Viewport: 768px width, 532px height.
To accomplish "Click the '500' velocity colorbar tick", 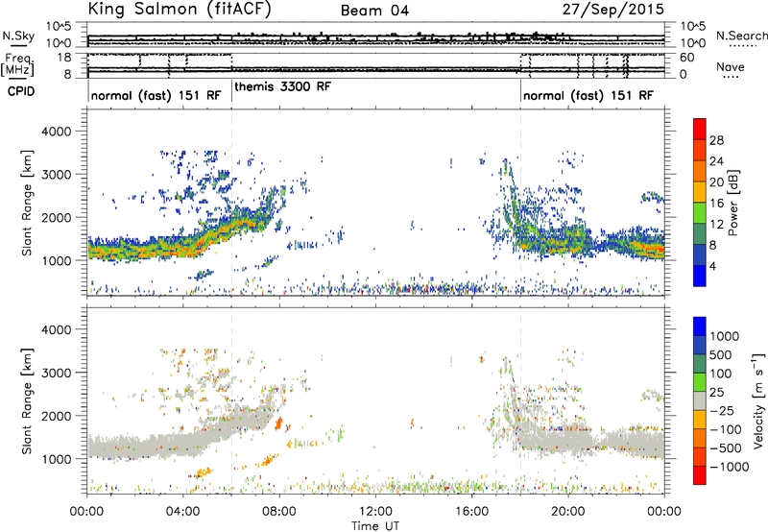I will point(721,355).
